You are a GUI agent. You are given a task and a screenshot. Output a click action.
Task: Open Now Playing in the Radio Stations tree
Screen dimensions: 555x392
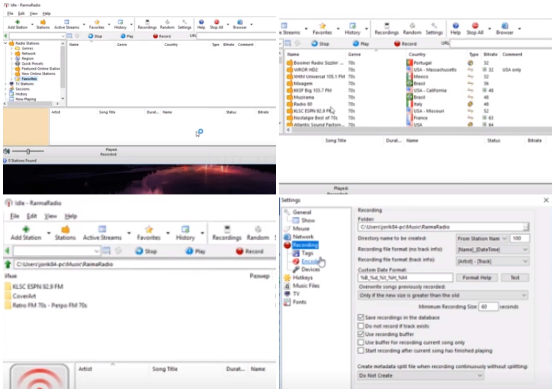tap(25, 99)
